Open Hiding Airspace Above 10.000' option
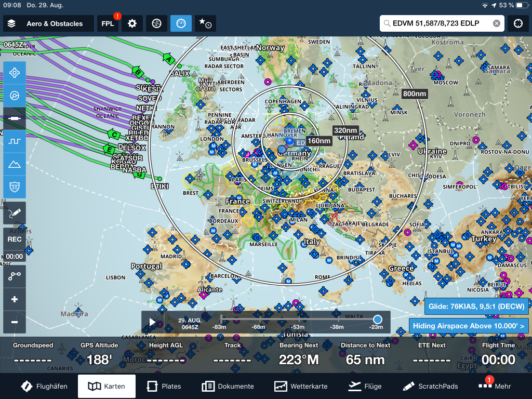 pyautogui.click(x=469, y=326)
